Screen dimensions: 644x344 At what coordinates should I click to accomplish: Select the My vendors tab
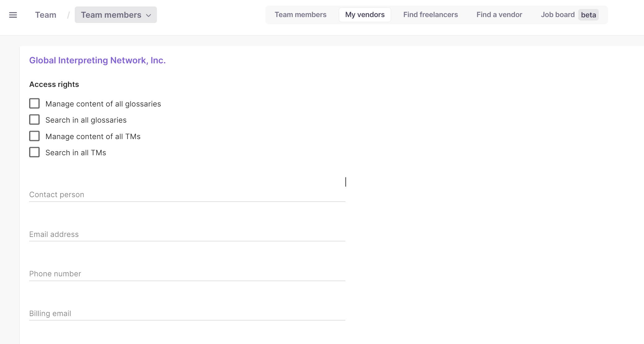[x=365, y=15]
